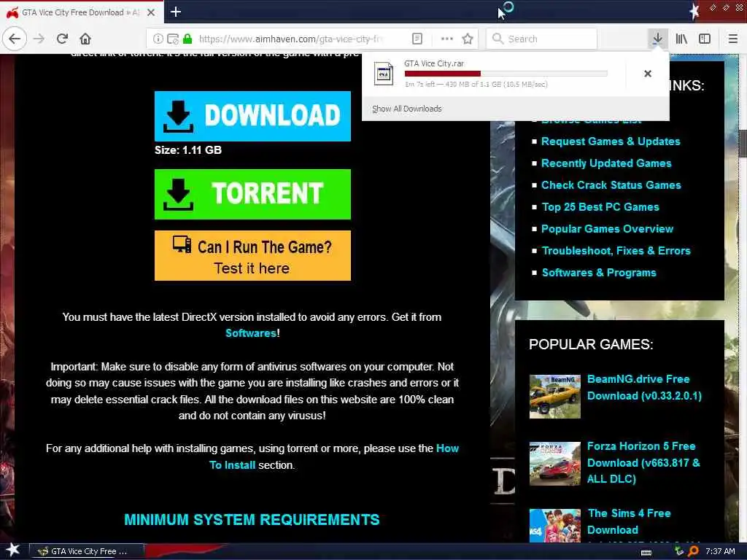Open Troubleshoot, Fixes & Errors link

[x=616, y=251]
